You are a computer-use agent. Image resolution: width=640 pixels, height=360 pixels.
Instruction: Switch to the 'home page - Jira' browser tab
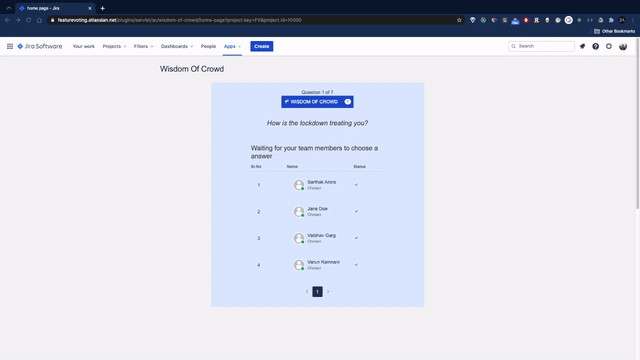(54, 8)
